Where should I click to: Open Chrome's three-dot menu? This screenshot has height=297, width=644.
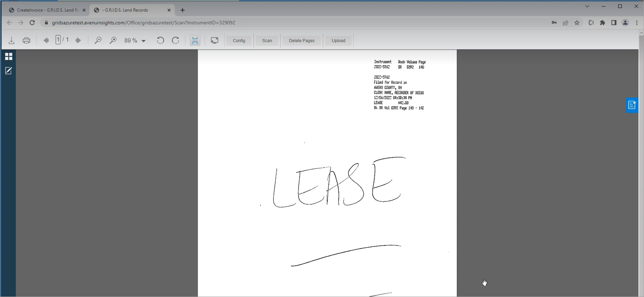(637, 23)
